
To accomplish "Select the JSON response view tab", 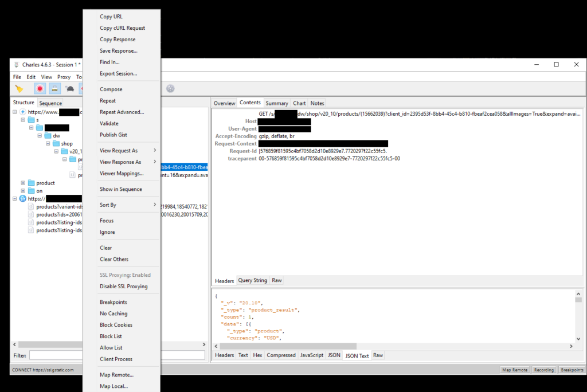I will pos(334,355).
